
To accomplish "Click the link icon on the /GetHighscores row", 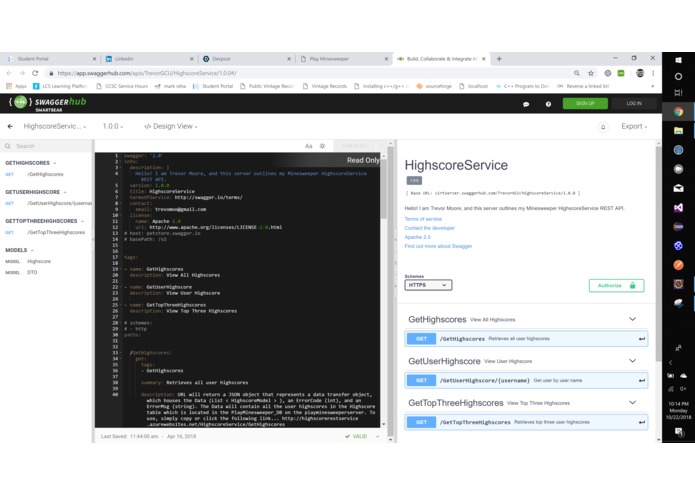I will coord(641,339).
